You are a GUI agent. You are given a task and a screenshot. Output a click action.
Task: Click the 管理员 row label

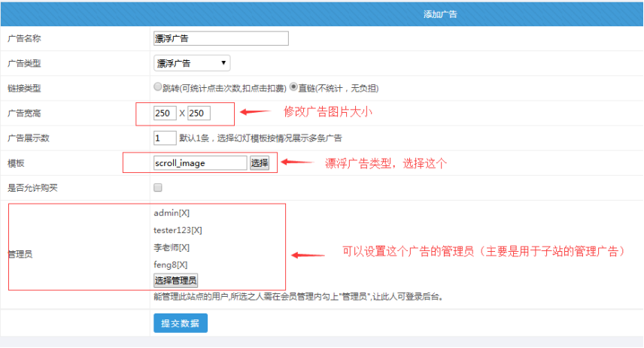[20, 255]
